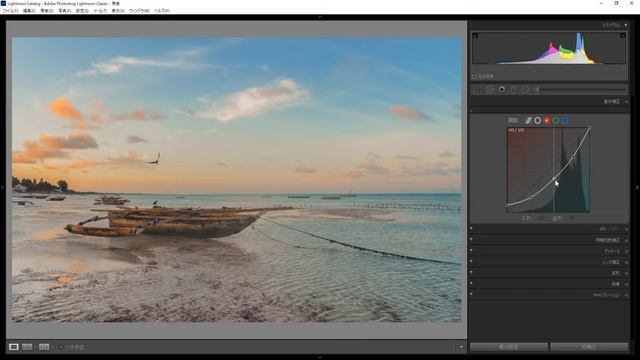Click the curve Input value field
Screen dimensions: 640x360
[x=541, y=219]
